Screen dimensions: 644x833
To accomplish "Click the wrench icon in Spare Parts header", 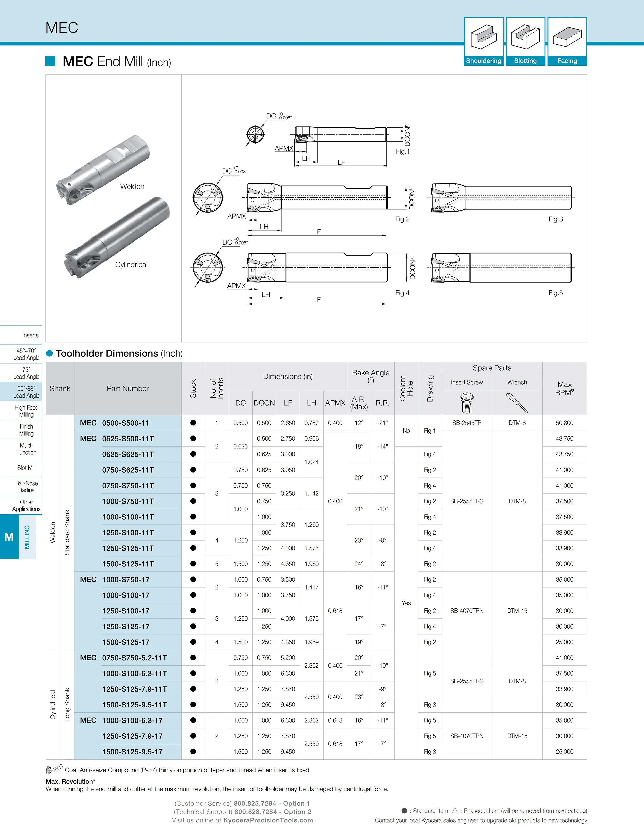I will (517, 403).
